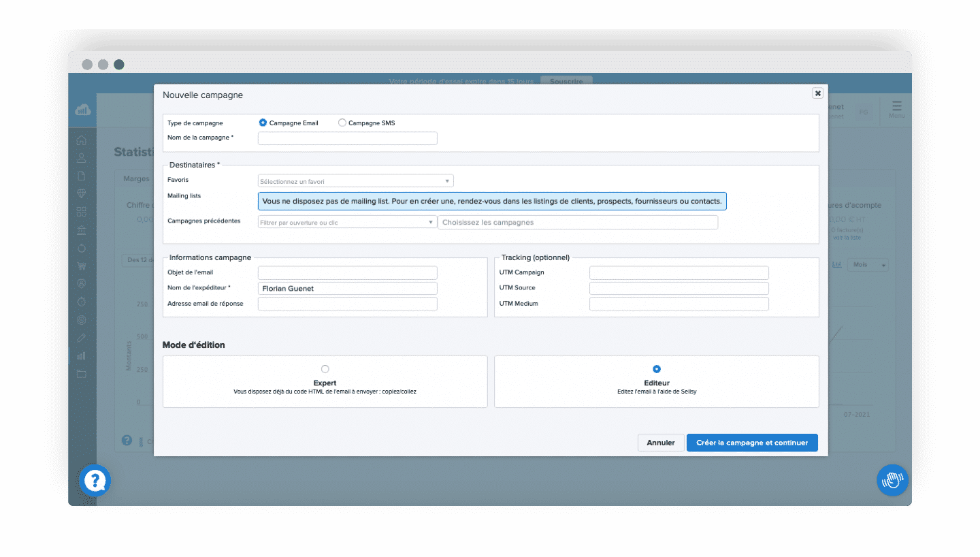Open the user-in-circle icon in sidebar
Viewport: 980px width, 557px height.
(82, 283)
